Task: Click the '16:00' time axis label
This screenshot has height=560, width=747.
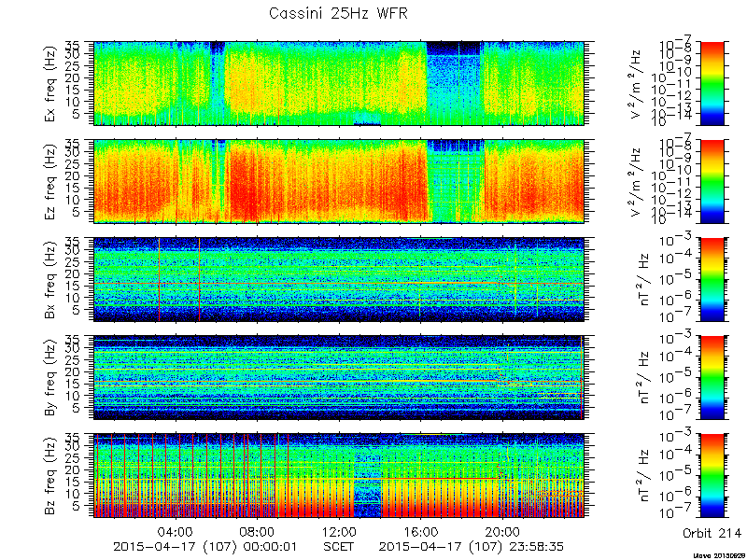Action: (421, 532)
